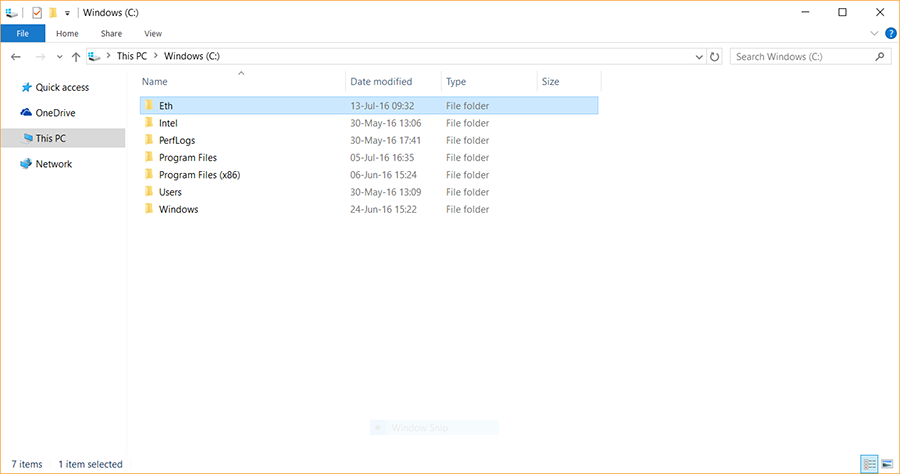Click the date 24-Jun-16 15:22
The width and height of the screenshot is (900, 474).
click(383, 209)
